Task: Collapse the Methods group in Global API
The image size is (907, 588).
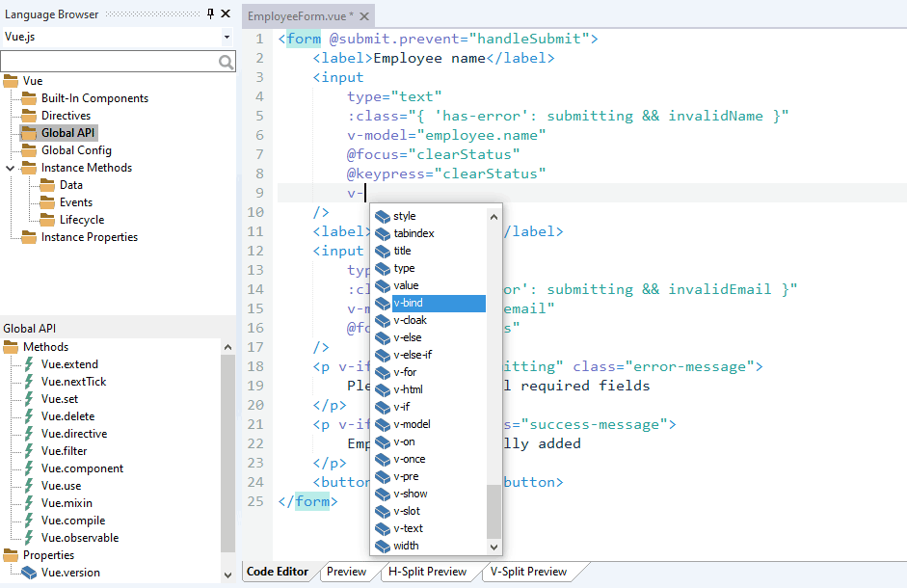Action: (12, 347)
